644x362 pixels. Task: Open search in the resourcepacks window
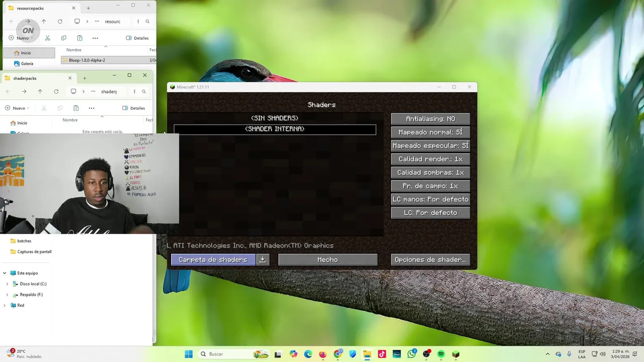tap(147, 22)
